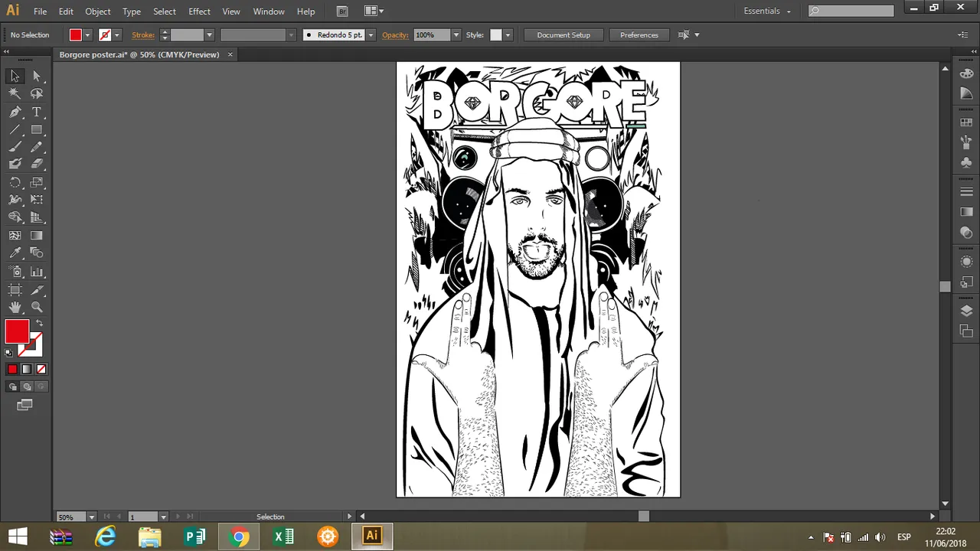Open the arrange documents dropdown
The height and width of the screenshot is (551, 980).
(374, 11)
